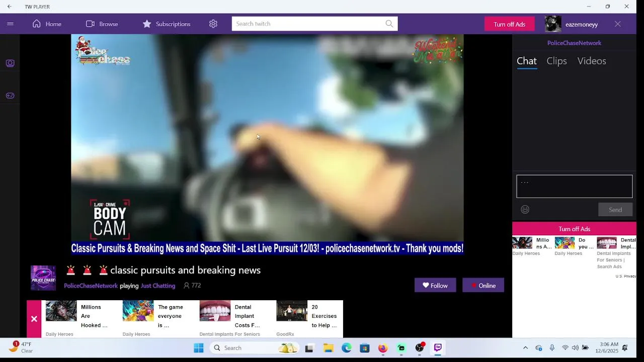Launch Microsoft Edge from the taskbar
644x362 pixels.
tap(347, 348)
